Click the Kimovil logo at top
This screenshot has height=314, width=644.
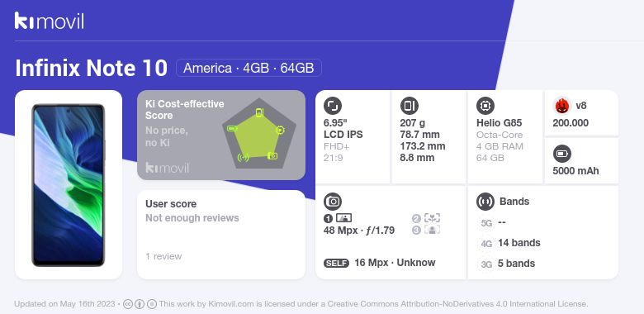pyautogui.click(x=50, y=21)
